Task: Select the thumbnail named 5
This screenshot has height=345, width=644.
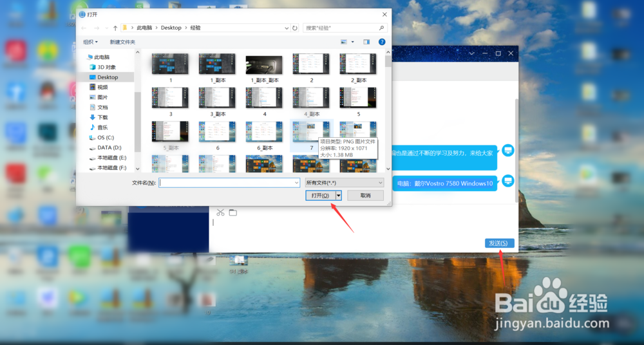Action: tap(358, 102)
